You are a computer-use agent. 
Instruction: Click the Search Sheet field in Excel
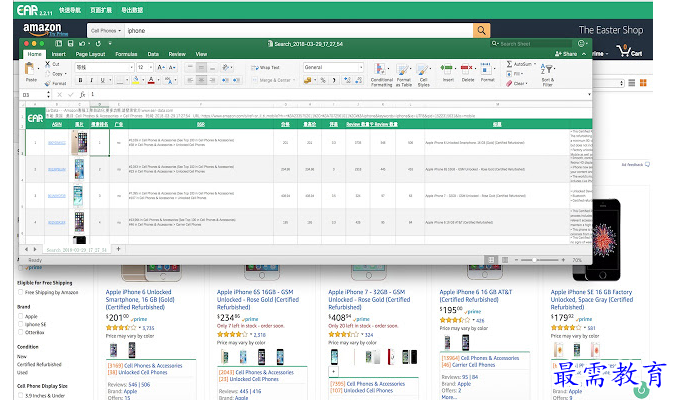532,43
